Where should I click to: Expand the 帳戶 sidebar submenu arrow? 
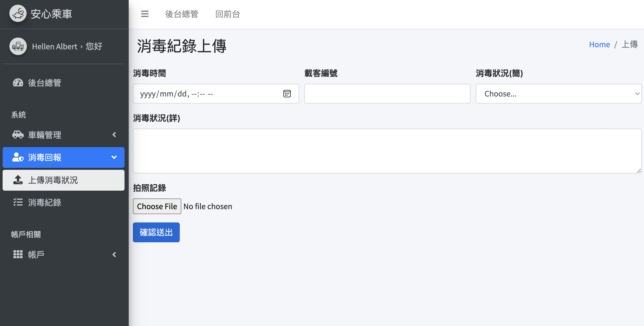pyautogui.click(x=114, y=254)
